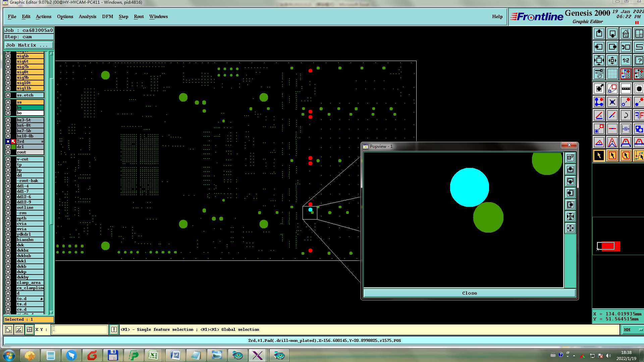Click the ruler measure tool icon
Viewport: 644px width, 362px height.
point(626,88)
